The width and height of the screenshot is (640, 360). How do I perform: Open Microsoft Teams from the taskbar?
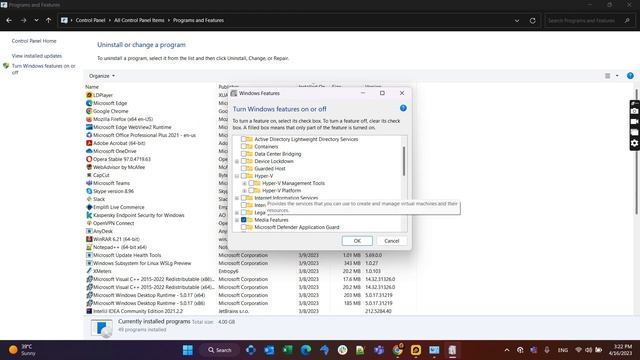click(x=379, y=350)
